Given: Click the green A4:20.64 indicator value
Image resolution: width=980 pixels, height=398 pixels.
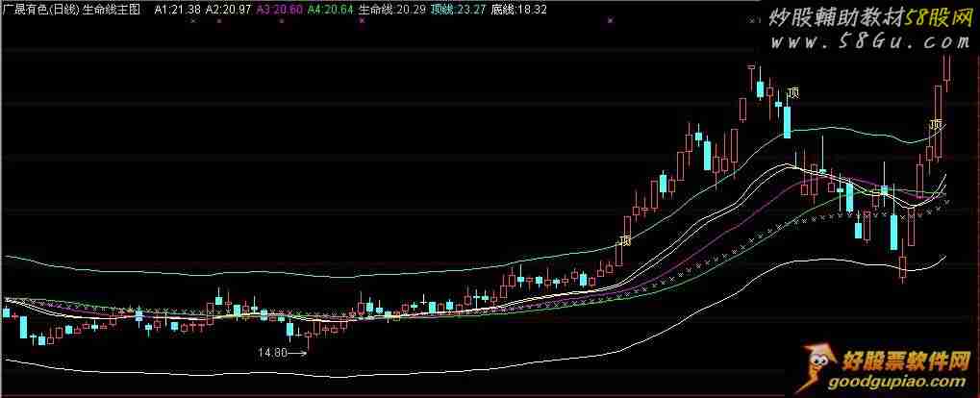Looking at the screenshot, I should click(330, 10).
